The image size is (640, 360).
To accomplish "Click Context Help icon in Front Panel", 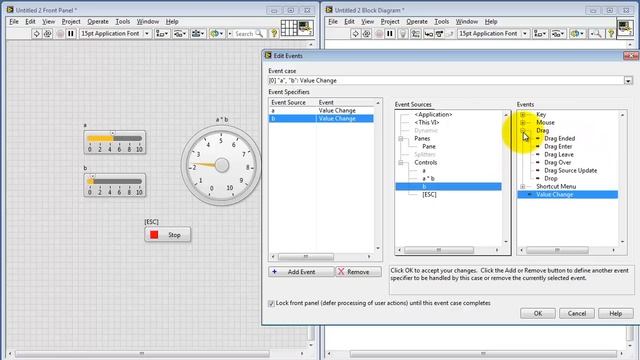I will (274, 33).
